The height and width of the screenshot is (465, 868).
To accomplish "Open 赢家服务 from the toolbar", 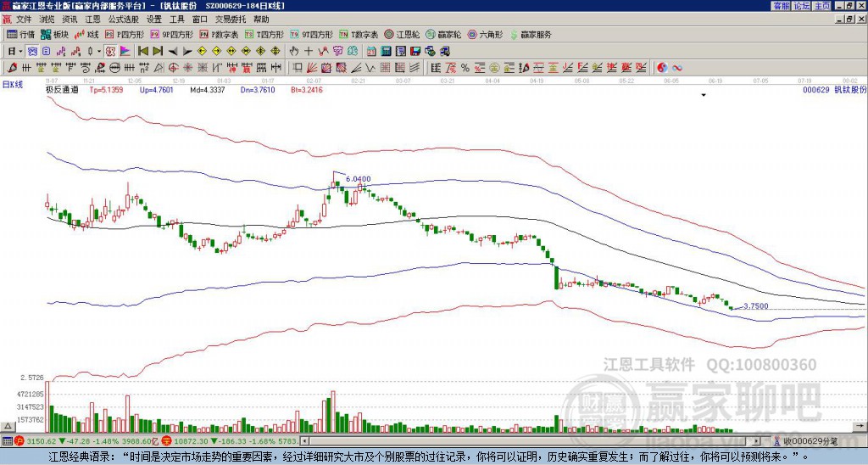I will tap(531, 34).
